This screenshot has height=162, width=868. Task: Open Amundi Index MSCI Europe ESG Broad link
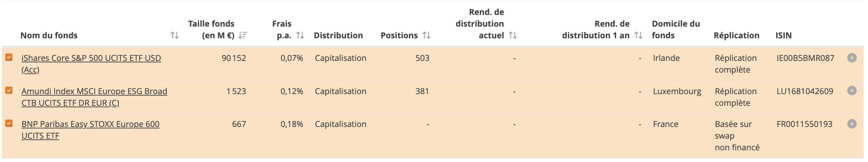pos(94,97)
